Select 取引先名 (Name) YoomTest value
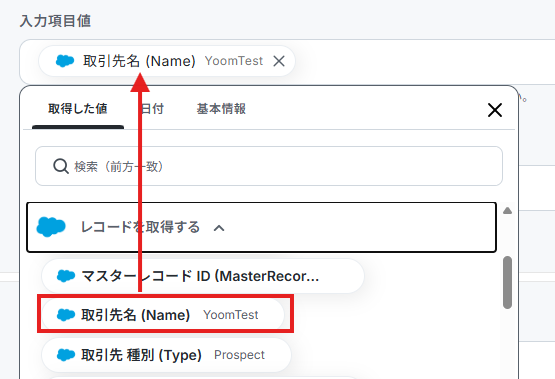Screen dimensions: 555x379 click(163, 315)
